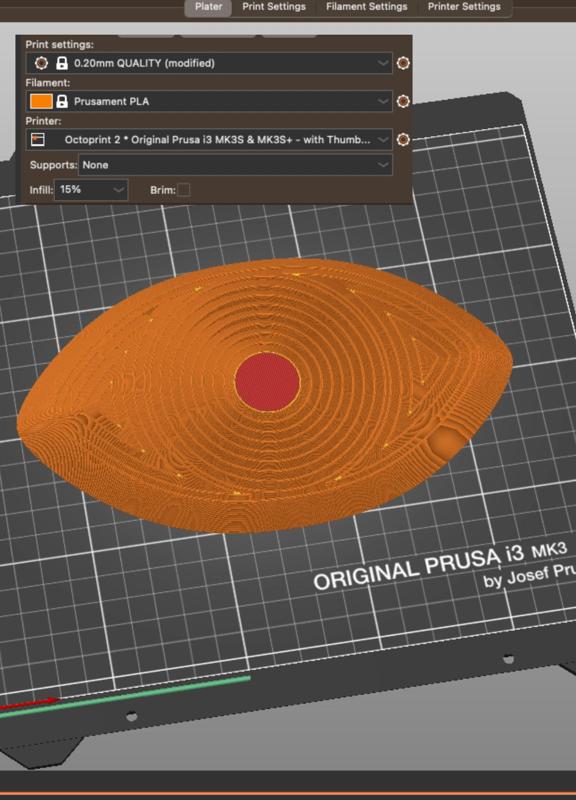This screenshot has width=576, height=800.
Task: Select the Plater tab
Action: (x=208, y=7)
